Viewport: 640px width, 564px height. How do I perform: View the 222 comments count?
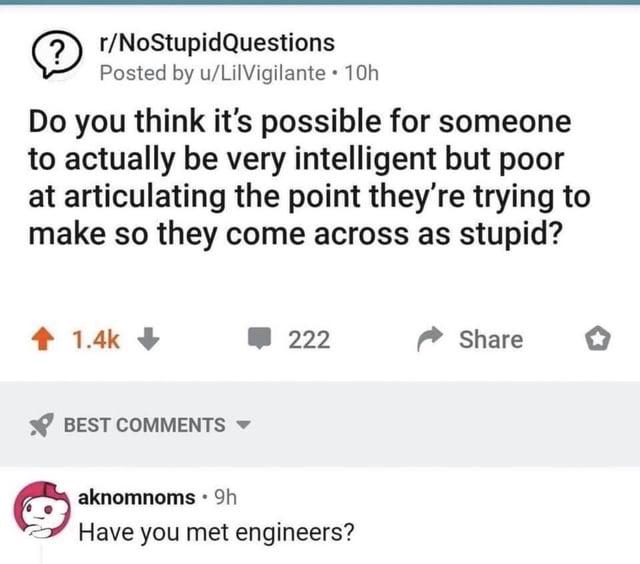pyautogui.click(x=309, y=340)
